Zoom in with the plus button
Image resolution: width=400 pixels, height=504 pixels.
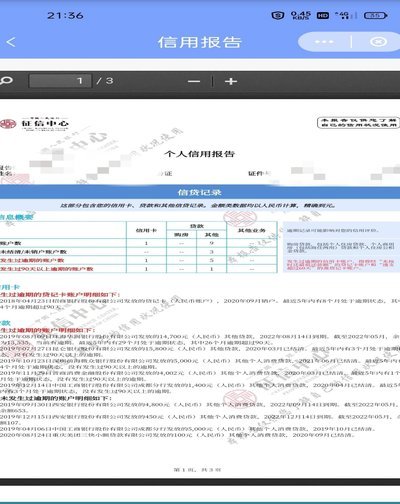point(231,81)
